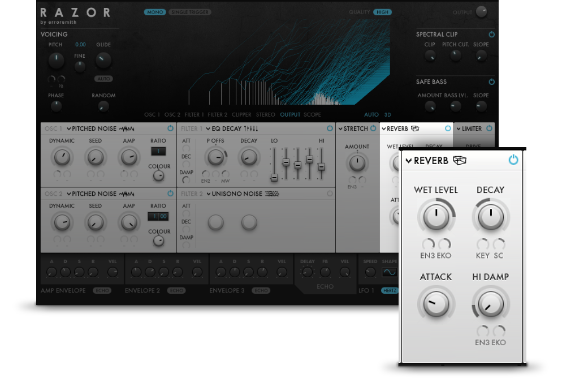Switch off Reverb power in enlarged panel
The image size is (588, 382).
513,160
